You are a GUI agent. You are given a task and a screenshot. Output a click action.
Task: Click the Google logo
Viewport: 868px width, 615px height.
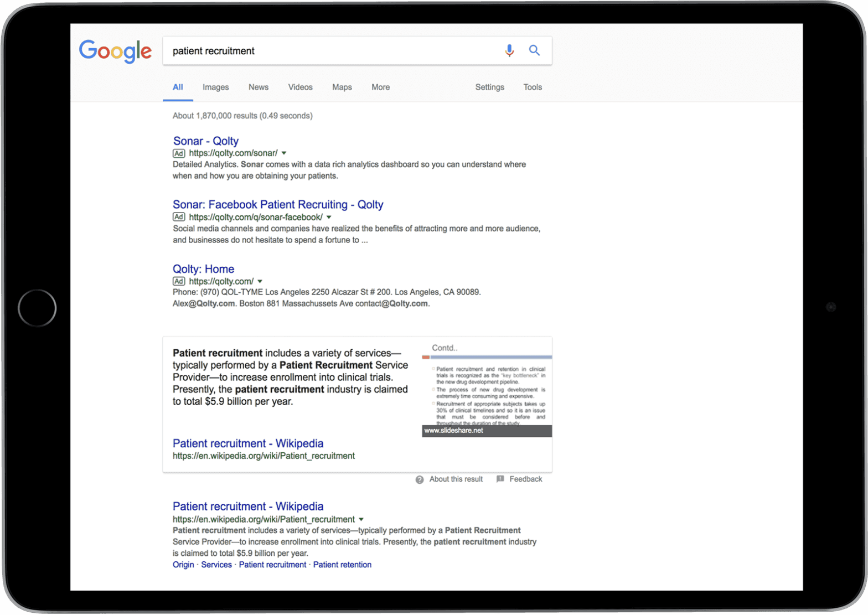[x=115, y=51]
